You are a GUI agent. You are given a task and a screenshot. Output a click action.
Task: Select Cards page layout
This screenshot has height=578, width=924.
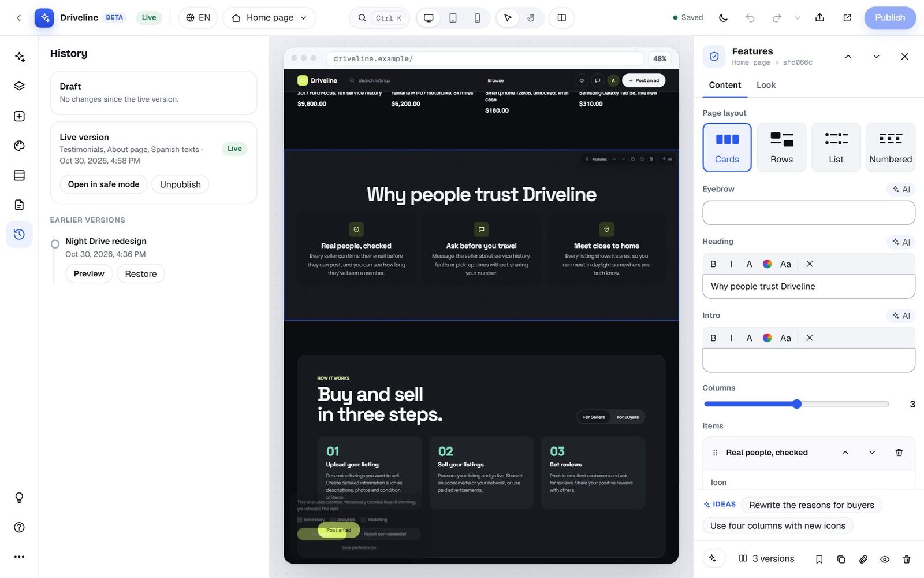point(727,147)
